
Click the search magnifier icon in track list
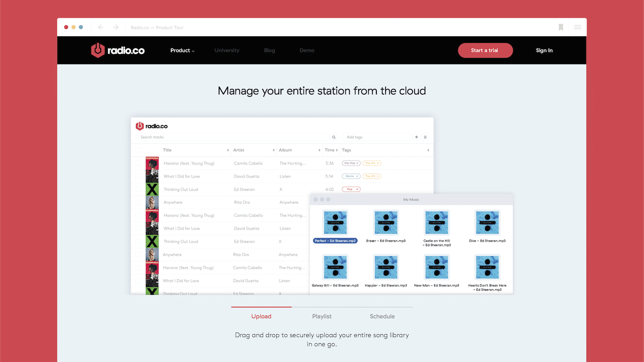[x=334, y=137]
